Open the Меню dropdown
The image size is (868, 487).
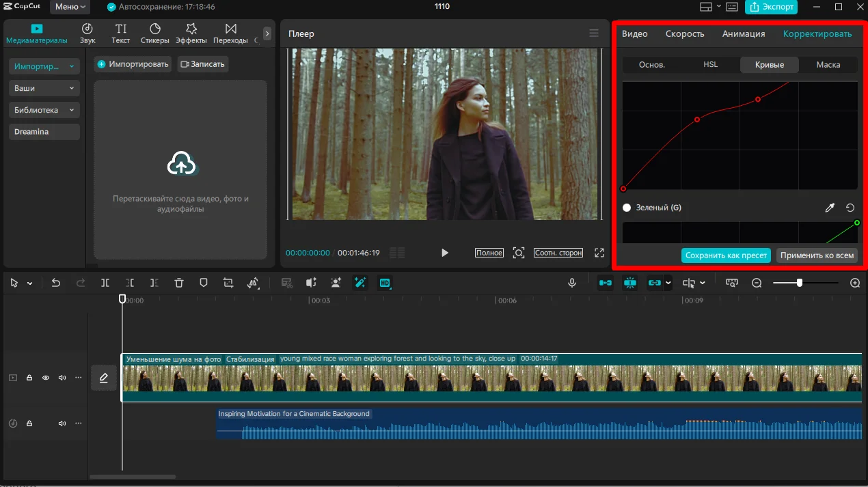pyautogui.click(x=70, y=7)
